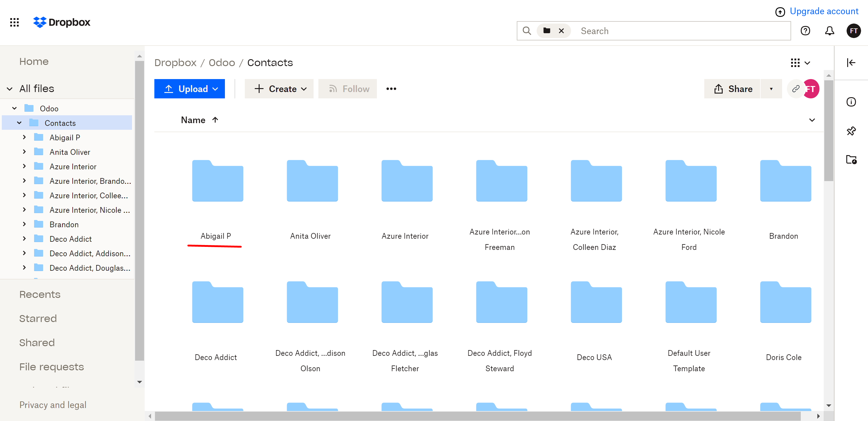This screenshot has width=868, height=421.
Task: Click the Upload button
Action: [x=189, y=89]
